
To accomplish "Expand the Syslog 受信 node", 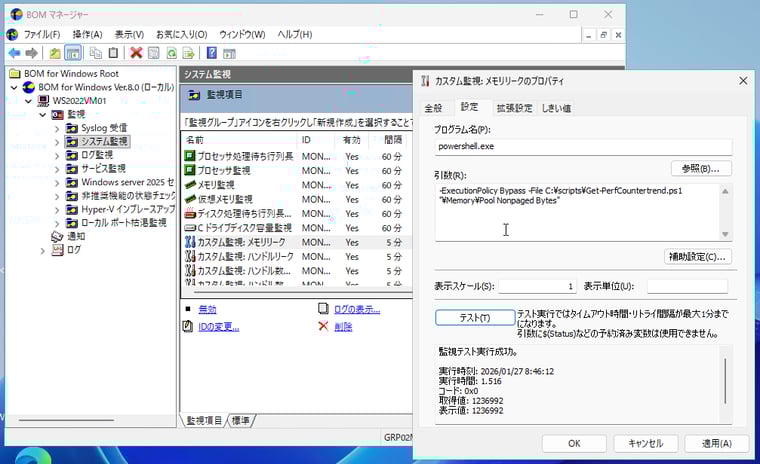I will 57,128.
